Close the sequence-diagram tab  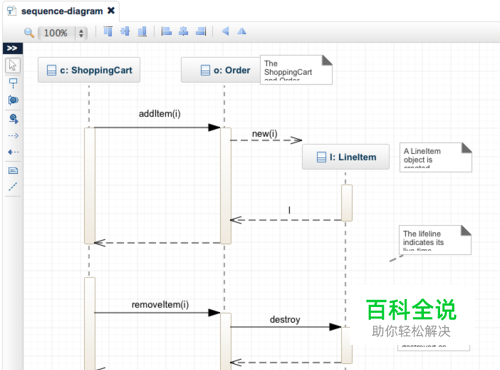click(111, 11)
